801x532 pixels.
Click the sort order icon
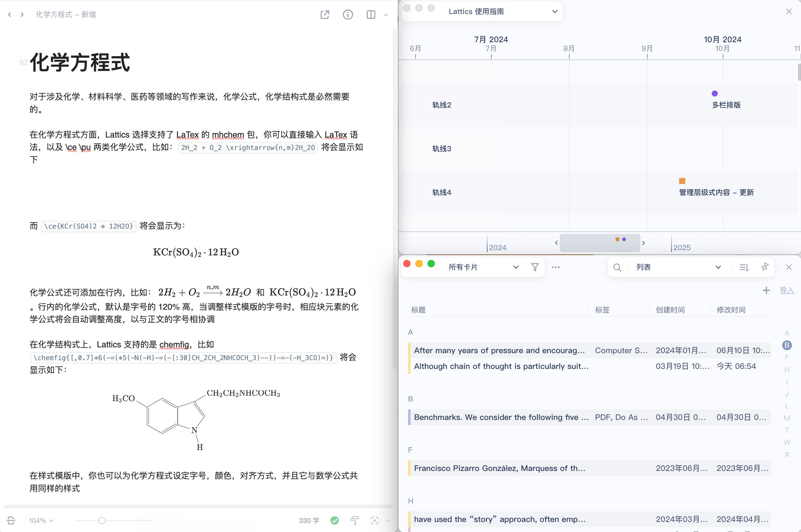pos(744,267)
